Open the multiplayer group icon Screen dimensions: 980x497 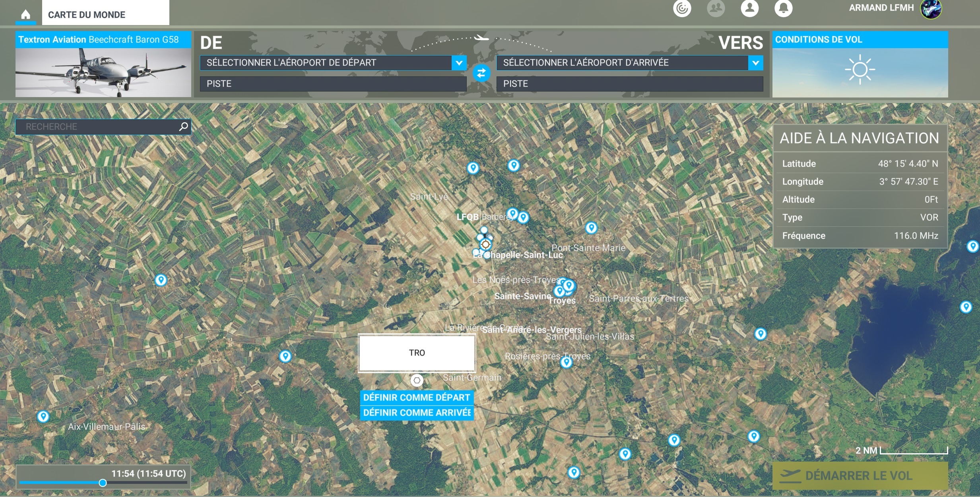point(716,8)
